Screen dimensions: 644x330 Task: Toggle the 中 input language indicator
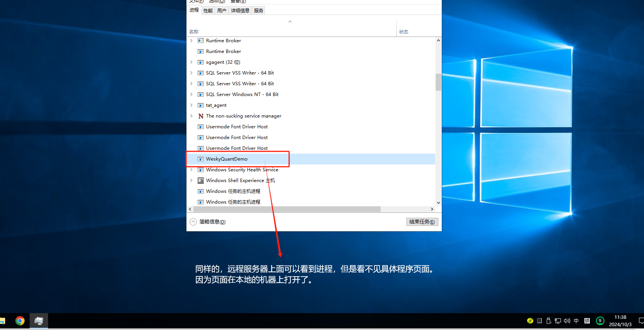tap(576, 321)
